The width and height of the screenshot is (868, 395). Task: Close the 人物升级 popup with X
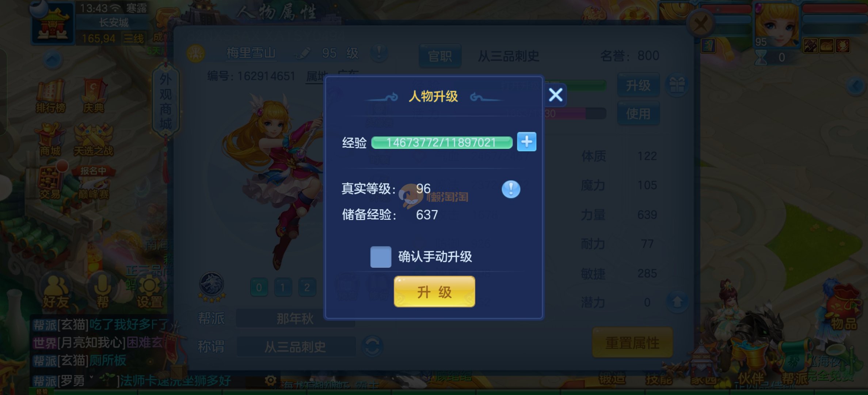pos(556,95)
